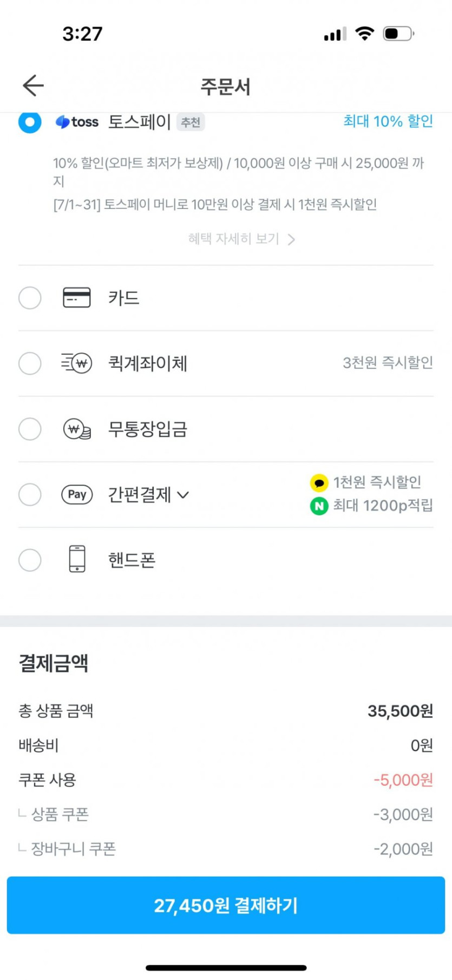Tap the credit card icon
This screenshot has width=452, height=980.
tap(77, 298)
